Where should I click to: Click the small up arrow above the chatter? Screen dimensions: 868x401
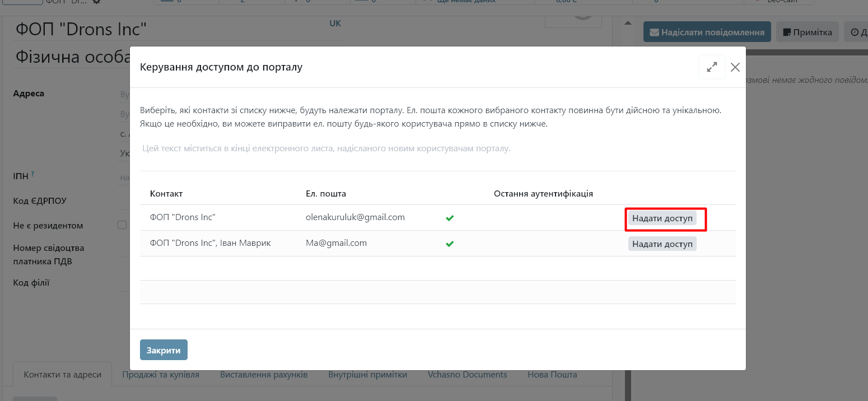click(628, 23)
